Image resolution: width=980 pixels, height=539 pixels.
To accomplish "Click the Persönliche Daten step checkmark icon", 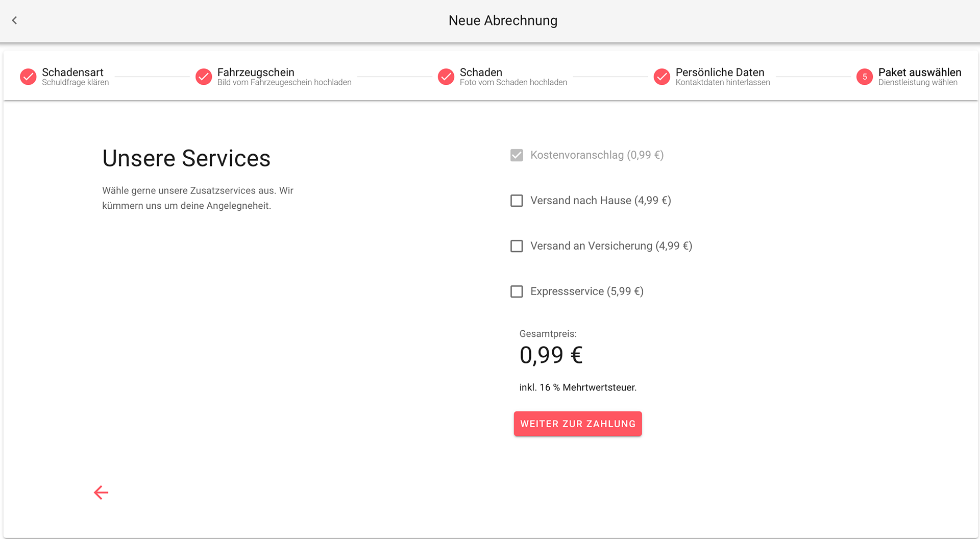I will [662, 77].
